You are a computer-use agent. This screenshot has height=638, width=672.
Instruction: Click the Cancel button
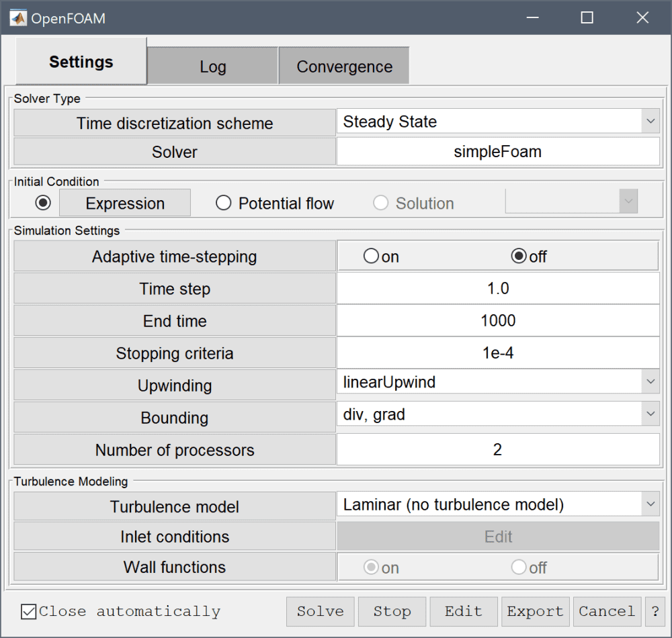coord(607,611)
